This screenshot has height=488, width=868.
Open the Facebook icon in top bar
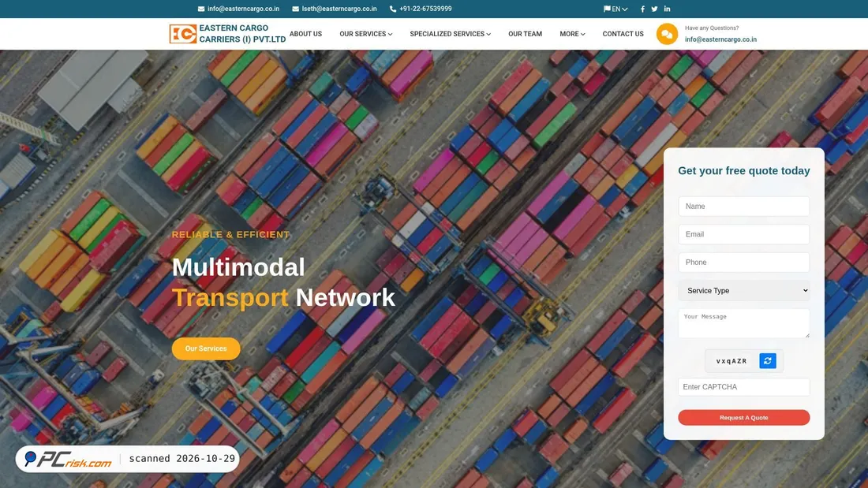coord(642,9)
